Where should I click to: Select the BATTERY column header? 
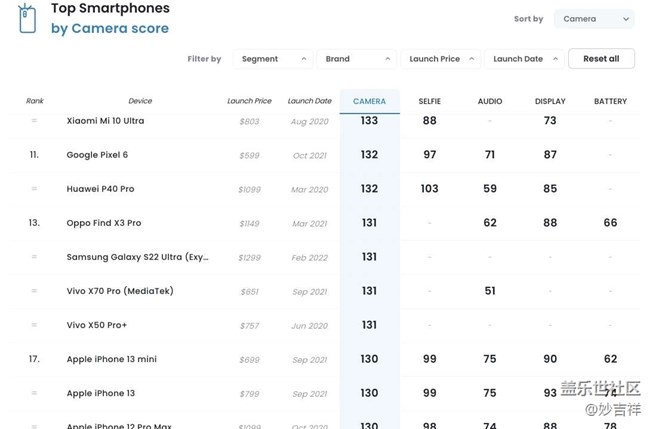pyautogui.click(x=610, y=101)
